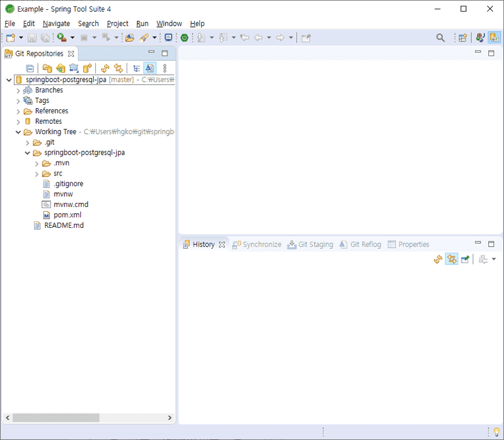Expand the Branches node
504x440 pixels.
pyautogui.click(x=19, y=91)
